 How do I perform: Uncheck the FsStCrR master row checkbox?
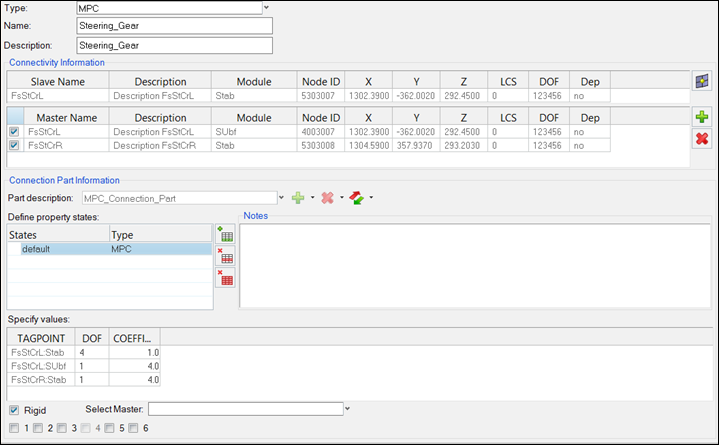tap(14, 145)
